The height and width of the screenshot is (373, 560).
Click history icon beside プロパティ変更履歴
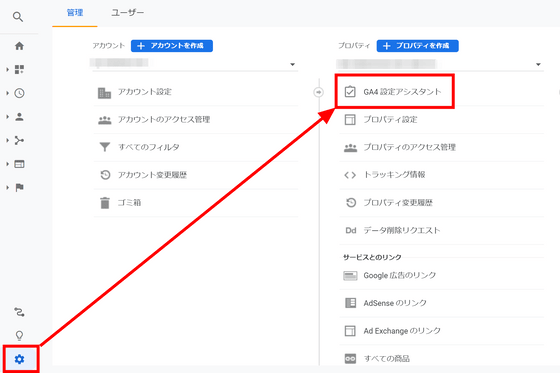[351, 203]
